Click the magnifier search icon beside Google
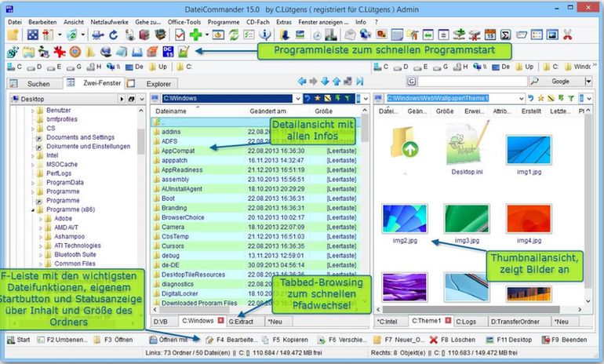Viewport: 604px width, 364px height. [x=534, y=82]
